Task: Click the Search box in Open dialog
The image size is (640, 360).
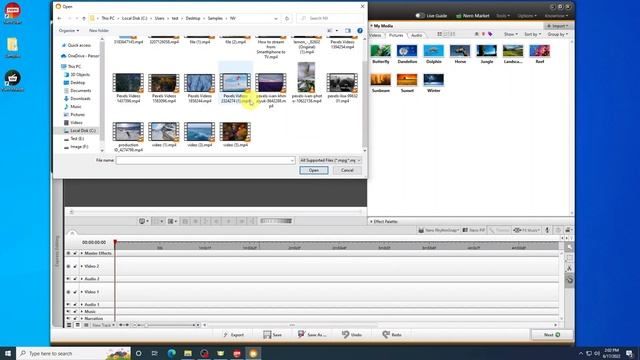Action: (330, 18)
